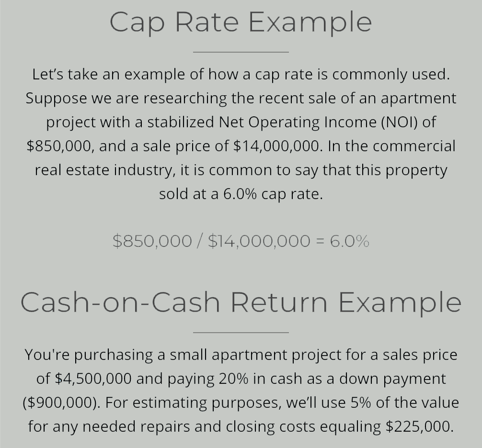This screenshot has height=448, width=482.
Task: Click "$850,000" in the gray formula line
Action: (x=152, y=241)
